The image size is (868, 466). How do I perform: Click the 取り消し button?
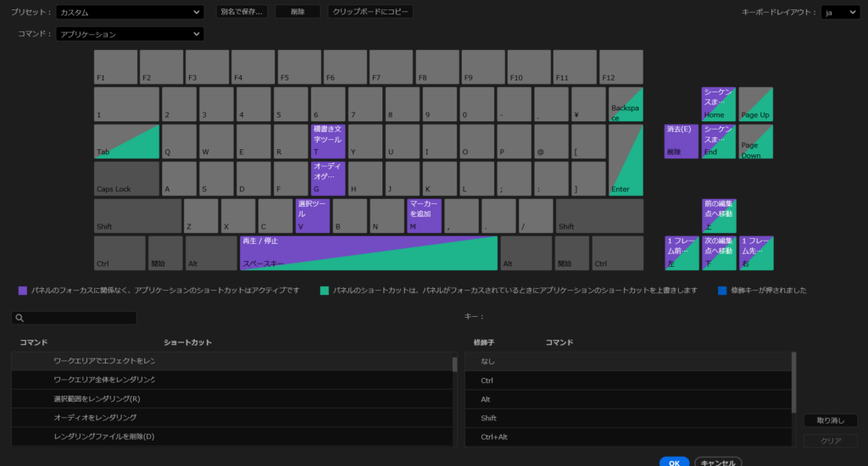coord(831,420)
